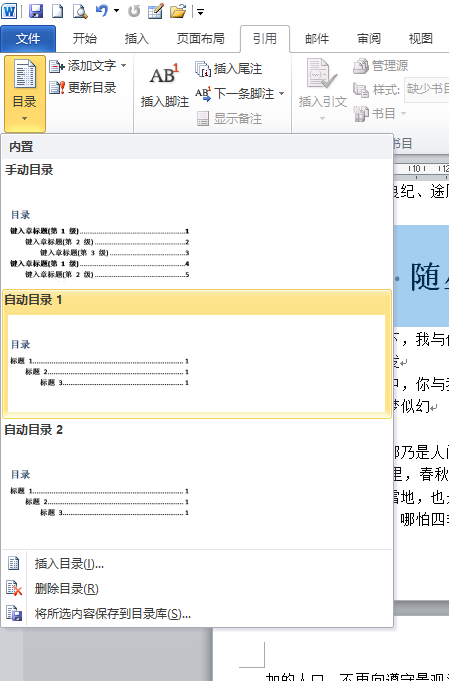Image resolution: width=449 pixels, height=681 pixels.
Task: Click 更新目录 button
Action: point(83,88)
